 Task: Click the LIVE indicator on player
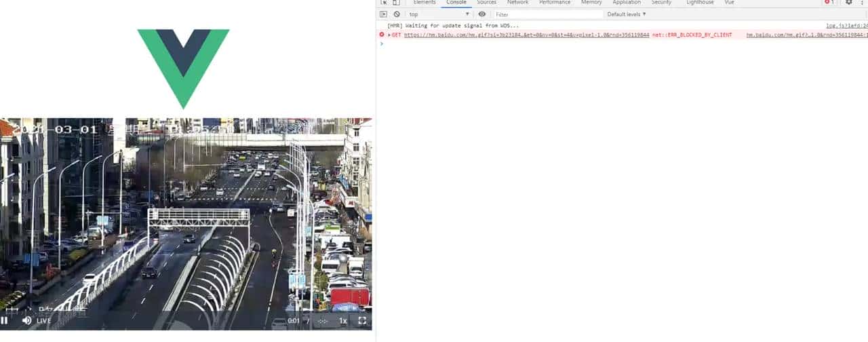click(x=43, y=321)
